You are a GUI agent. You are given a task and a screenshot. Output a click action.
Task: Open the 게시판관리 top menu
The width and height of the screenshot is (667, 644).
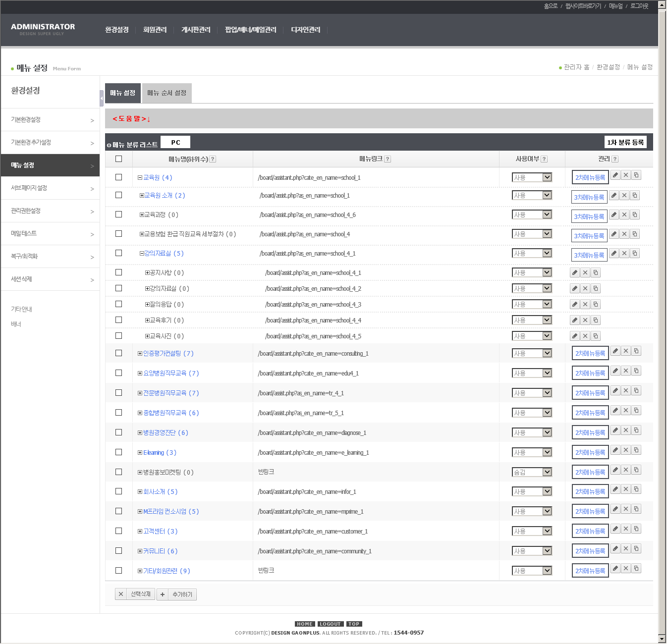click(x=196, y=30)
